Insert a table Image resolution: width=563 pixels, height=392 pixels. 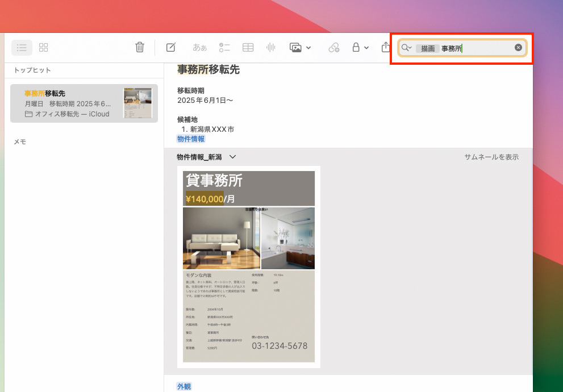[x=248, y=47]
